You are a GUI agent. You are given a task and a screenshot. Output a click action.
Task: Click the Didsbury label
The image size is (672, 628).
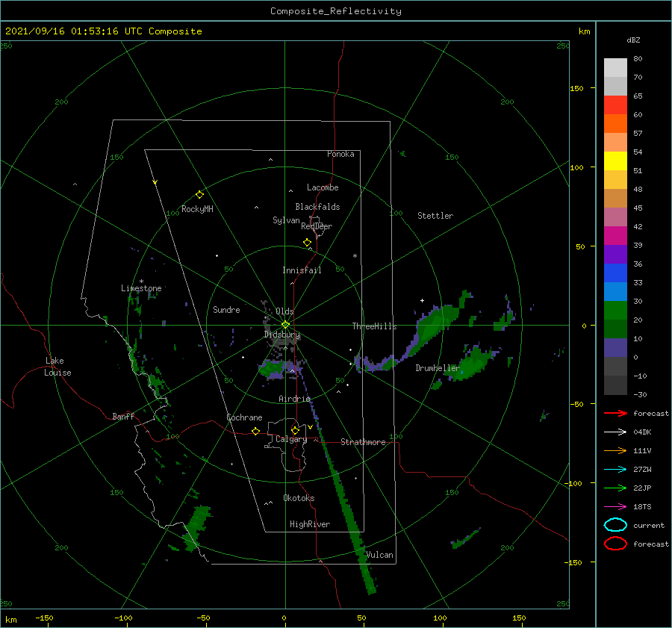(281, 335)
